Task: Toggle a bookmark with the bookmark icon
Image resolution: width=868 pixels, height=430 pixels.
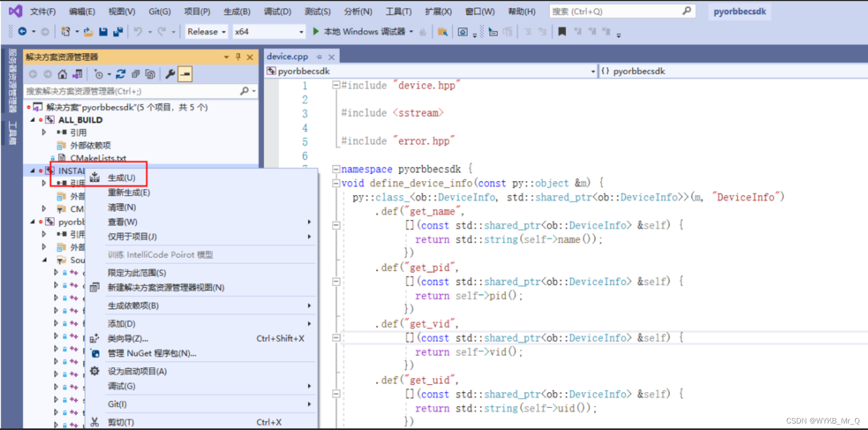Action: coord(562,32)
